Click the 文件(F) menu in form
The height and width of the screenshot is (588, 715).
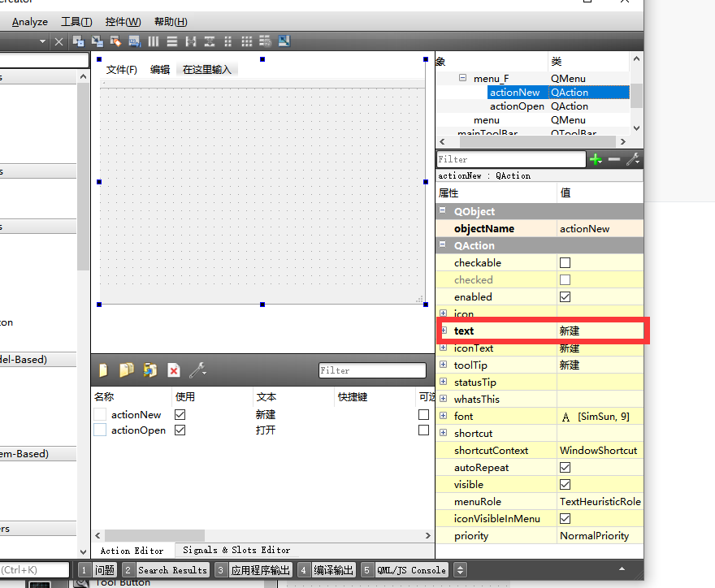[x=122, y=70]
